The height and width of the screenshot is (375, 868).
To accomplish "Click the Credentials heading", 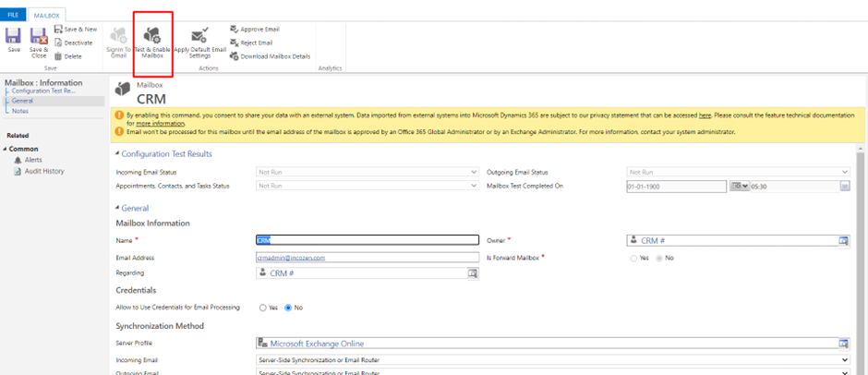I will (x=136, y=290).
